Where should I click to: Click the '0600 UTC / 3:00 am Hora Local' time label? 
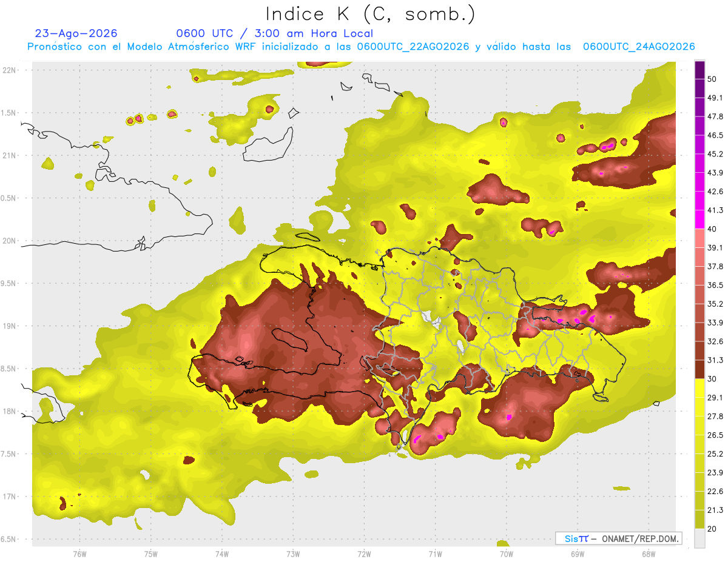(274, 33)
